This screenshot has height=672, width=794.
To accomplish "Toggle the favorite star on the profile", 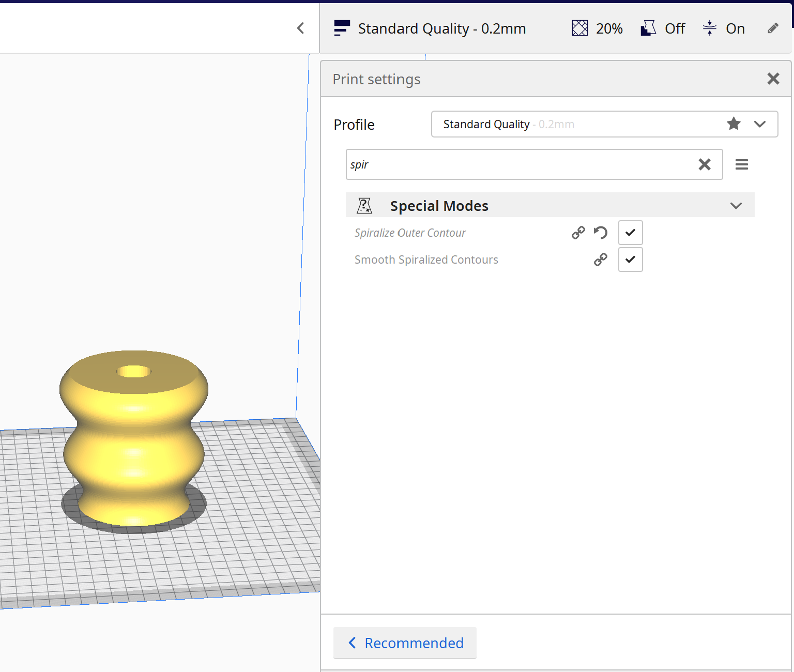I will click(734, 124).
